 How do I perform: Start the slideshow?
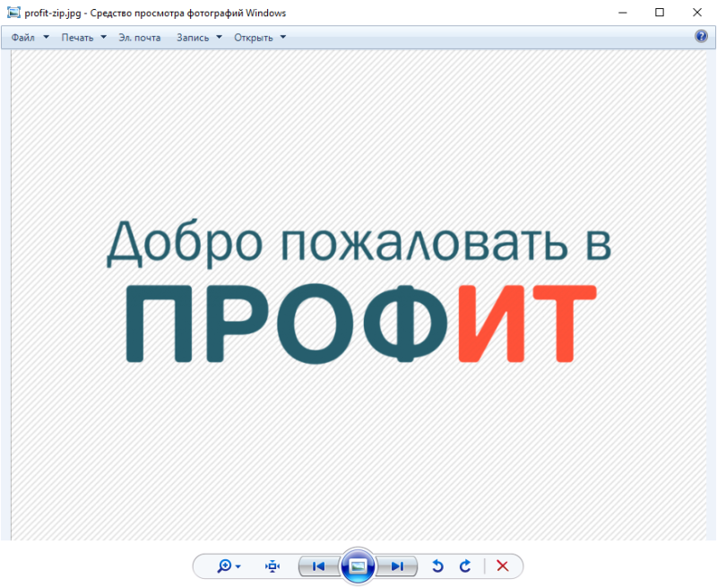(x=358, y=566)
